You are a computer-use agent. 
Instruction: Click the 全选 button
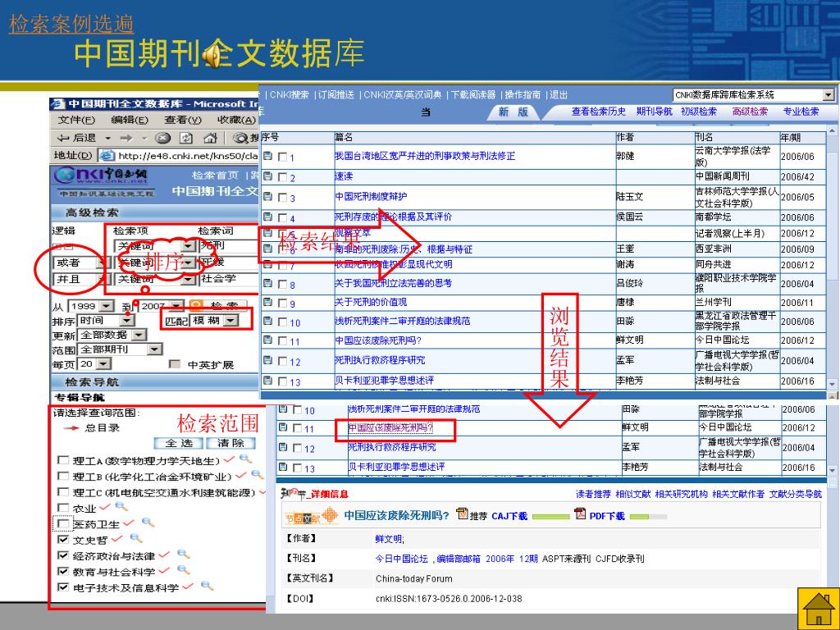[178, 443]
